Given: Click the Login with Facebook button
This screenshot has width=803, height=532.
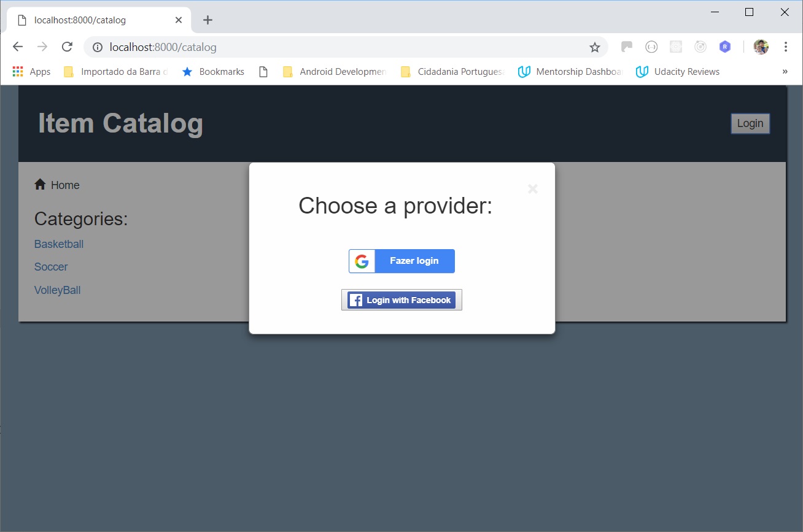Looking at the screenshot, I should pyautogui.click(x=401, y=300).
